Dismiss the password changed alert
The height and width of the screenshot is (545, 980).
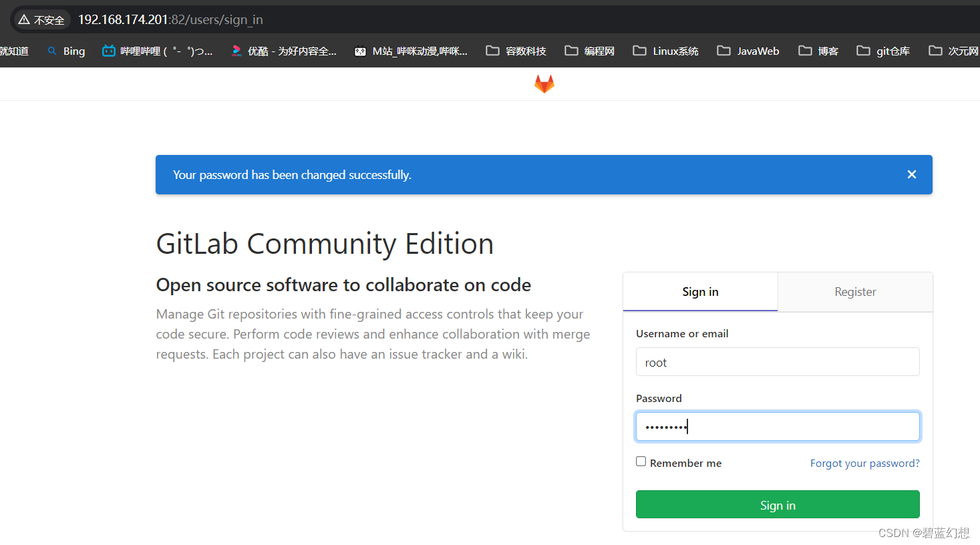pos(912,174)
